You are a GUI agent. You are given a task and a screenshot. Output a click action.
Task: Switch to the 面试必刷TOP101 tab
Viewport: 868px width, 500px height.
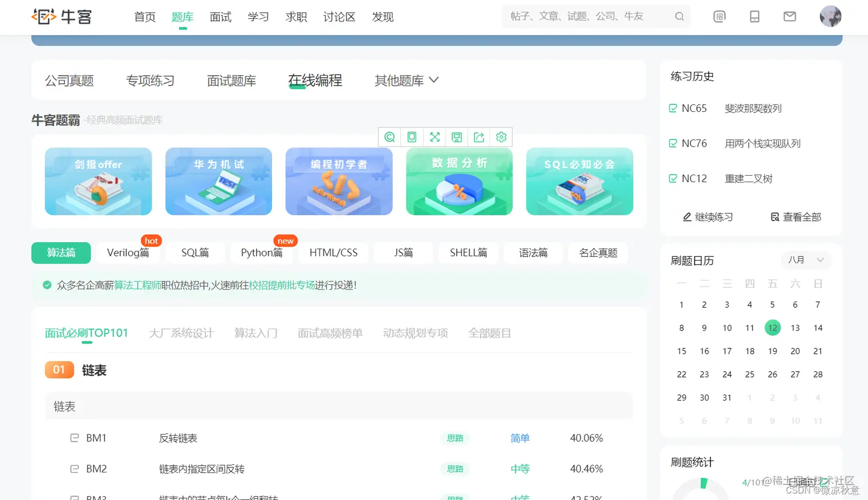(86, 332)
